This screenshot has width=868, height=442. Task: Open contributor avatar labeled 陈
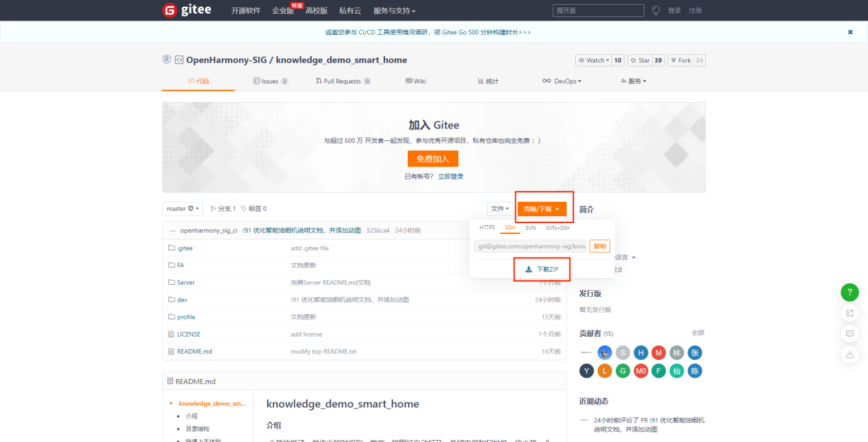[695, 371]
